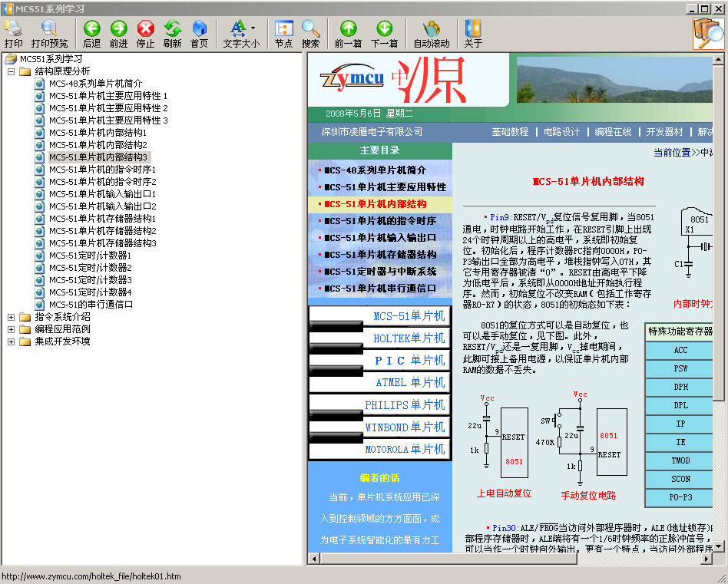Open the 开发器材 nav tab

pyautogui.click(x=664, y=132)
